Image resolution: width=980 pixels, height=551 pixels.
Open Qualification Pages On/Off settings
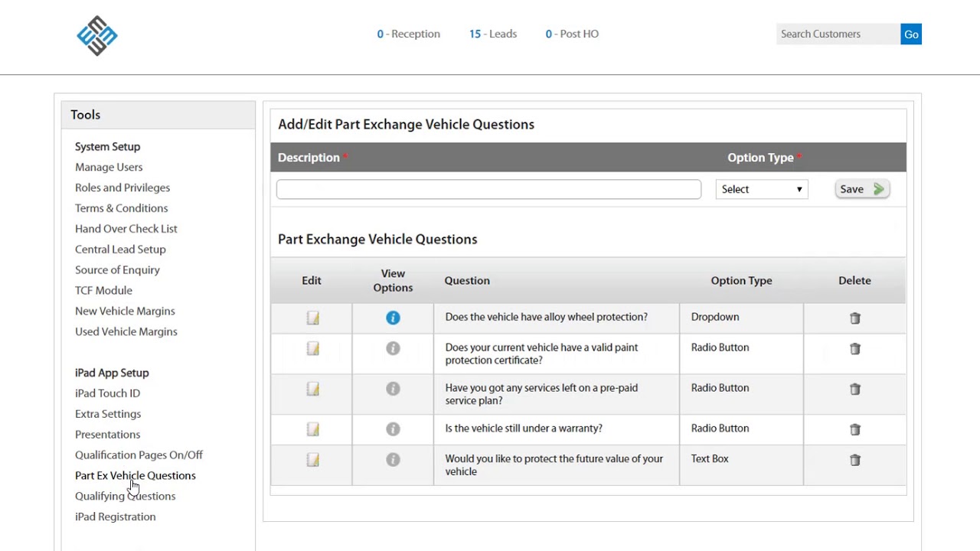139,455
